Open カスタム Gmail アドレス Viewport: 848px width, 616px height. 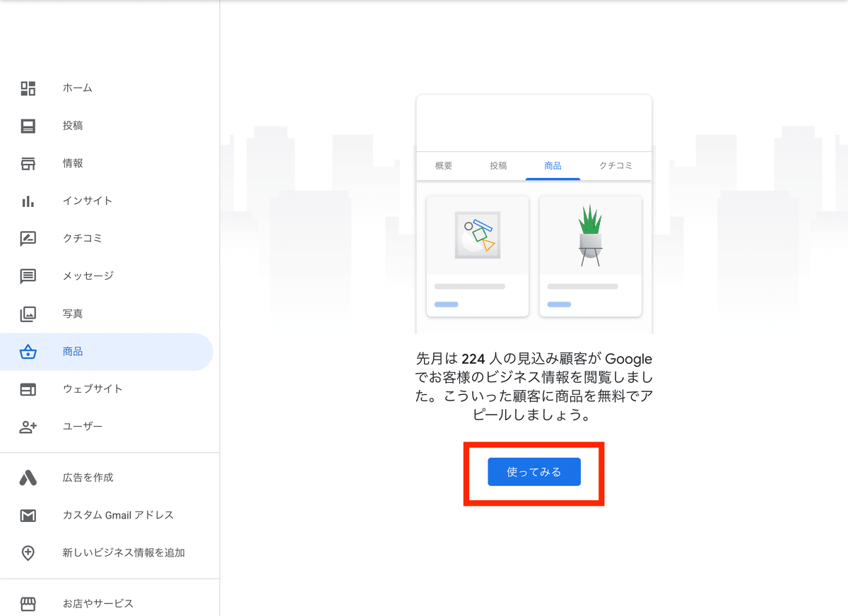pos(118,515)
